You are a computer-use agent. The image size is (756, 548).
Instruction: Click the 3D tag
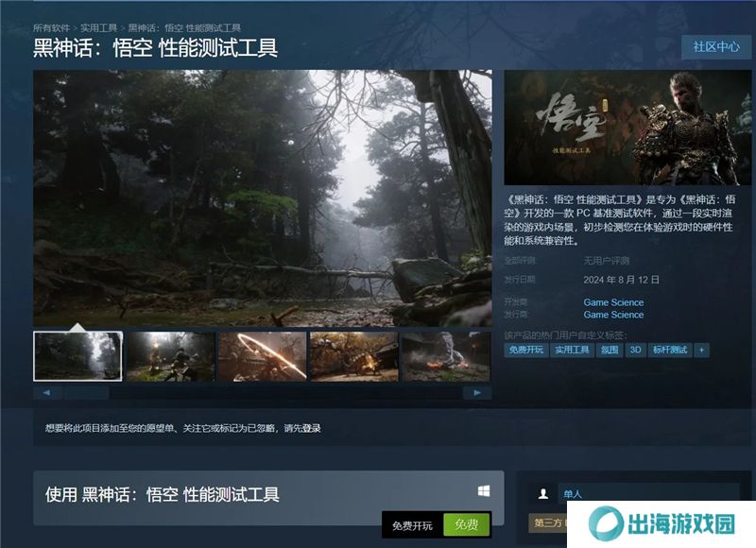(x=635, y=350)
